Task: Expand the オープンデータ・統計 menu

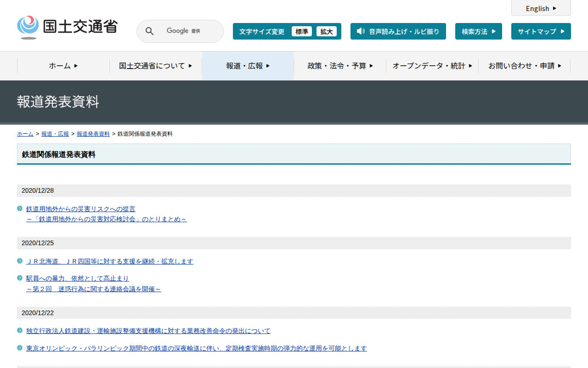Action: [x=432, y=66]
